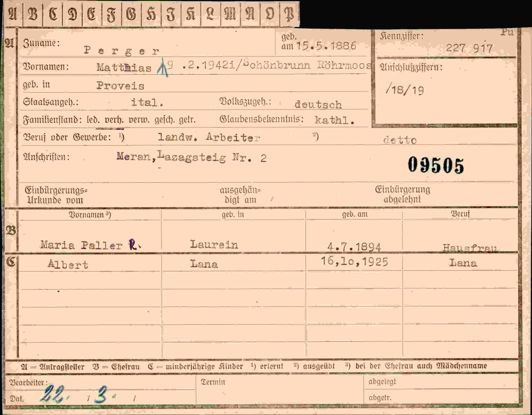Click the 'Beruf oder Gewerbe:' label
The width and height of the screenshot is (532, 415).
click(x=67, y=137)
